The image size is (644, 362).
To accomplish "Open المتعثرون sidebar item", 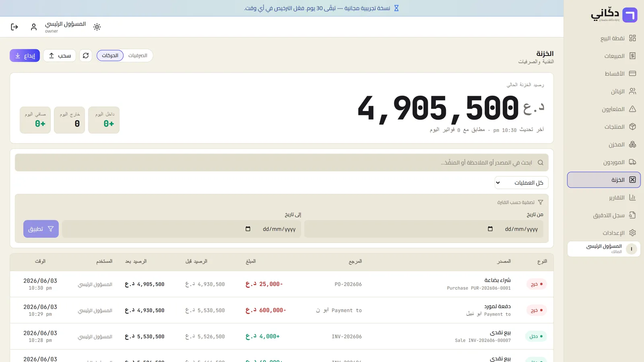I will pyautogui.click(x=604, y=109).
